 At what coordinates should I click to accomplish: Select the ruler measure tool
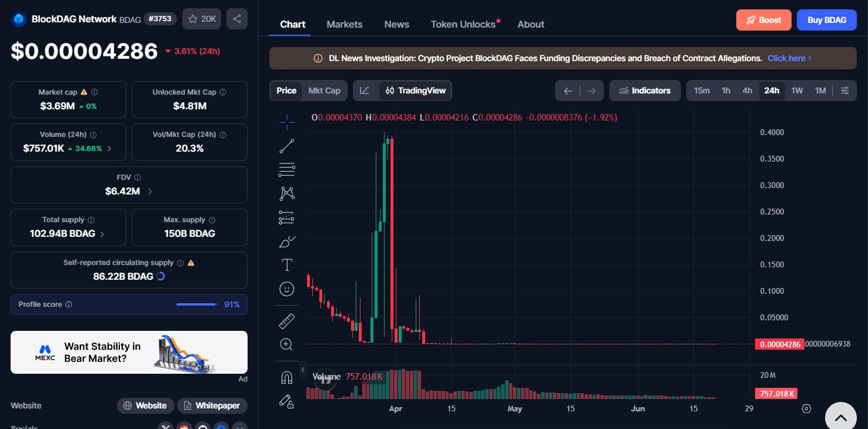click(x=287, y=321)
